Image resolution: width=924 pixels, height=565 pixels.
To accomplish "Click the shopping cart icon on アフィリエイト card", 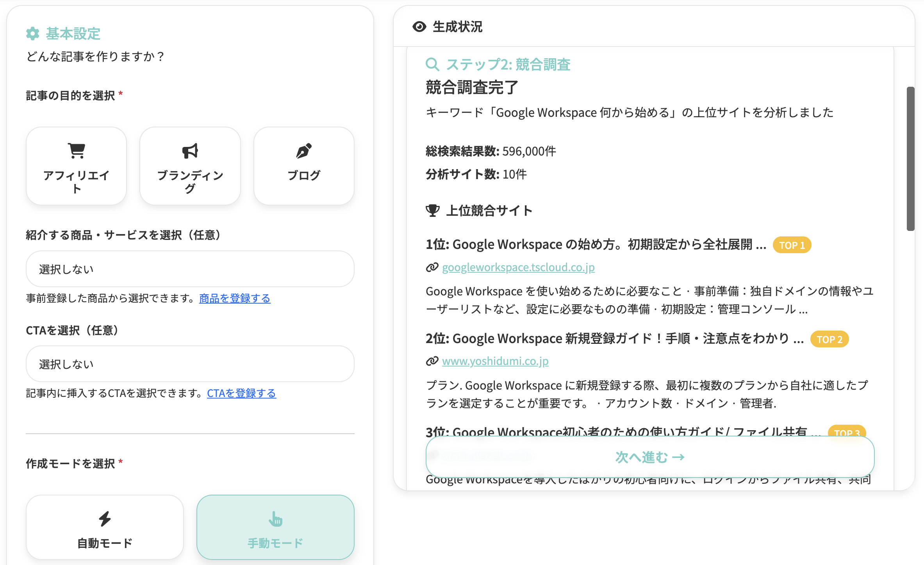I will tap(76, 150).
